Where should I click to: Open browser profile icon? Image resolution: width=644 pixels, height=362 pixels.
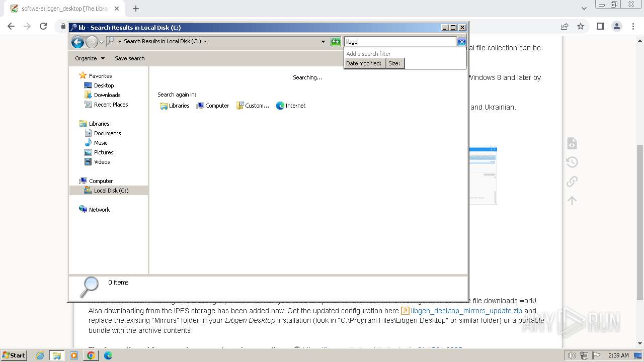pos(617,26)
